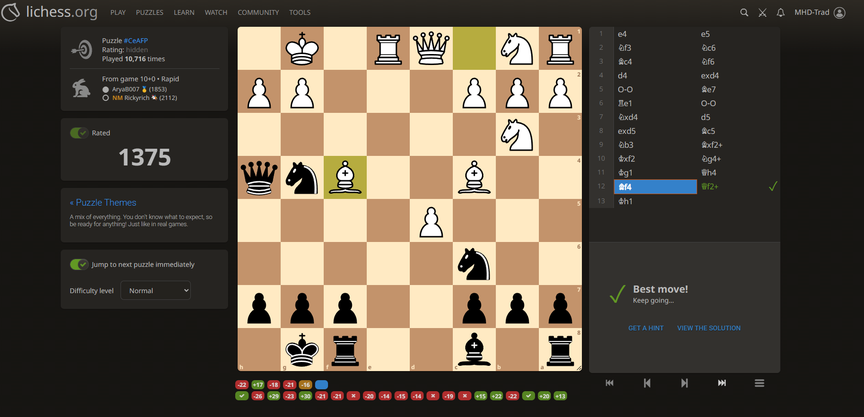
Task: Select move 12 Qf2+ in move list
Action: coord(738,187)
